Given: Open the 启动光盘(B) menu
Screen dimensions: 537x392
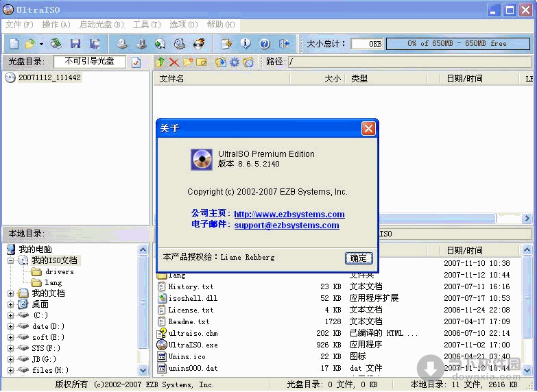Looking at the screenshot, I should point(101,25).
